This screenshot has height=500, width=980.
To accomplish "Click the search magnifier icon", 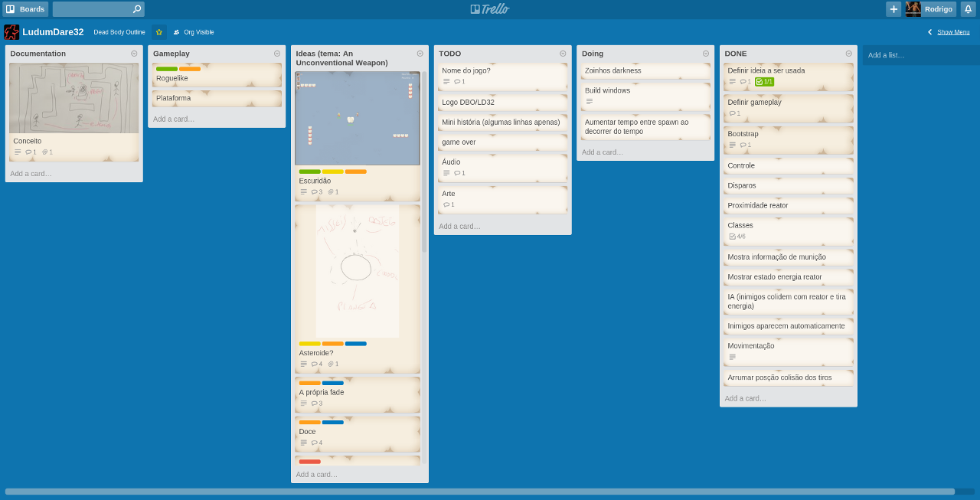I will click(136, 9).
